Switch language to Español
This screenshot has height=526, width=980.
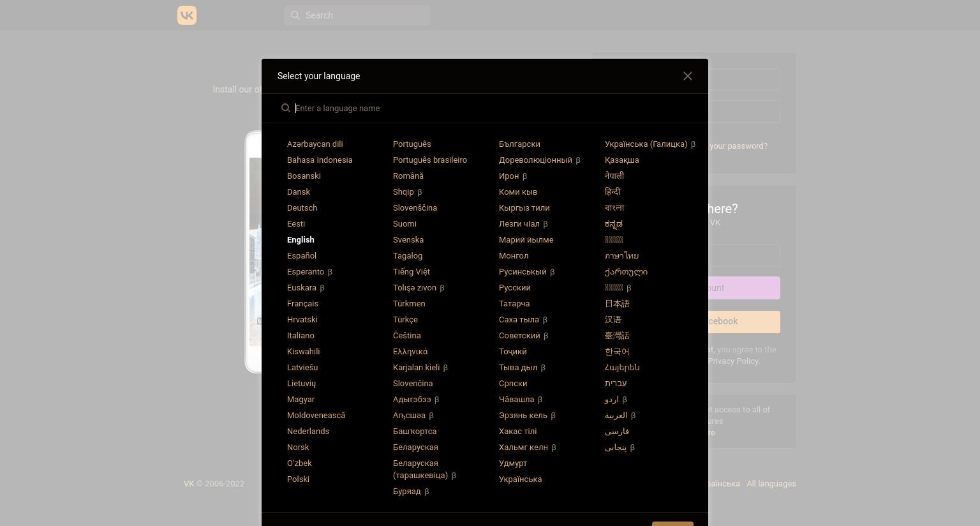[302, 256]
